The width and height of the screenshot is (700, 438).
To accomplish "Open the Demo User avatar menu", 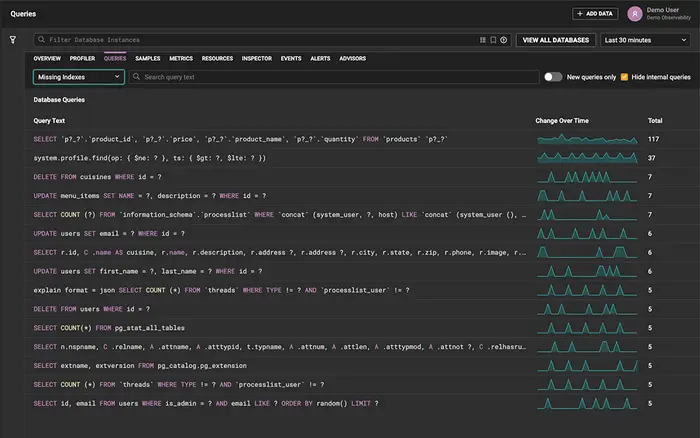I will [x=634, y=14].
